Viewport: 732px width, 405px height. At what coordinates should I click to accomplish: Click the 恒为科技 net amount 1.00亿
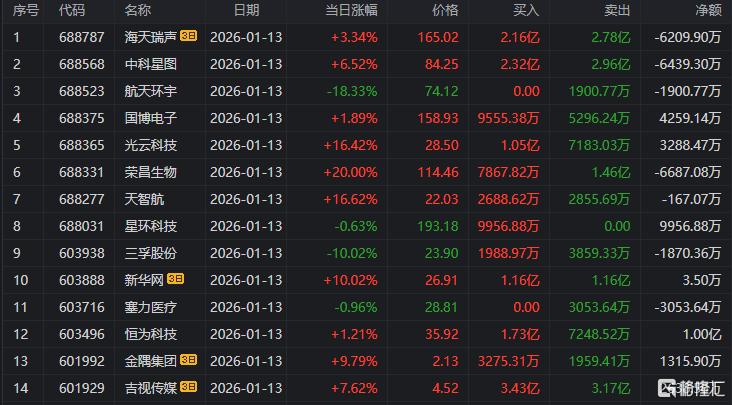tap(703, 334)
